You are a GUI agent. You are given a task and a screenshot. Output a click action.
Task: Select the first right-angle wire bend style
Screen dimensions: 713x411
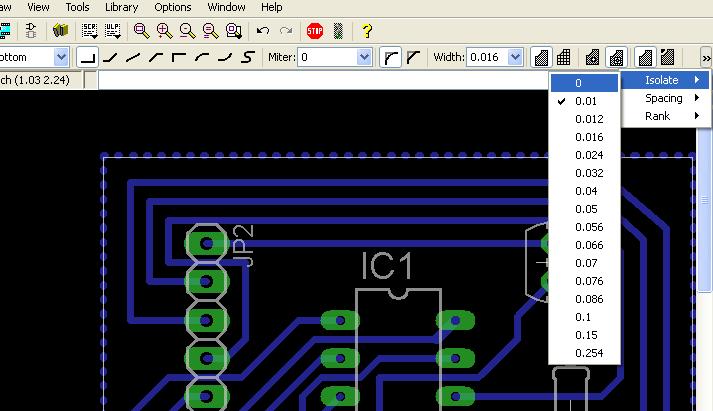87,57
